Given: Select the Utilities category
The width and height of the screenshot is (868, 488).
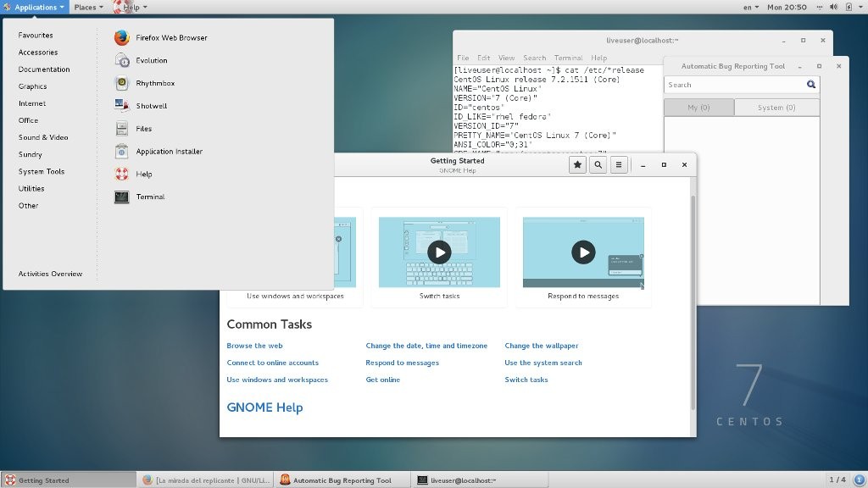Looking at the screenshot, I should coord(31,189).
